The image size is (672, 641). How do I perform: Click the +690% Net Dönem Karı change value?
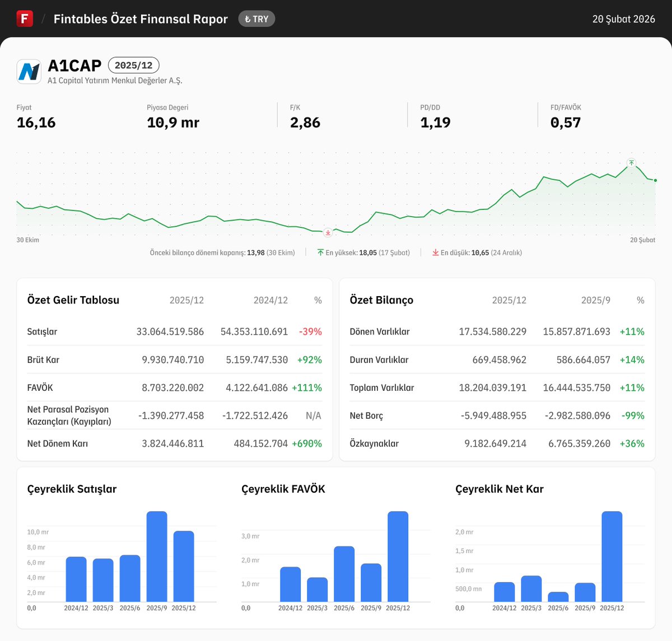pos(307,443)
